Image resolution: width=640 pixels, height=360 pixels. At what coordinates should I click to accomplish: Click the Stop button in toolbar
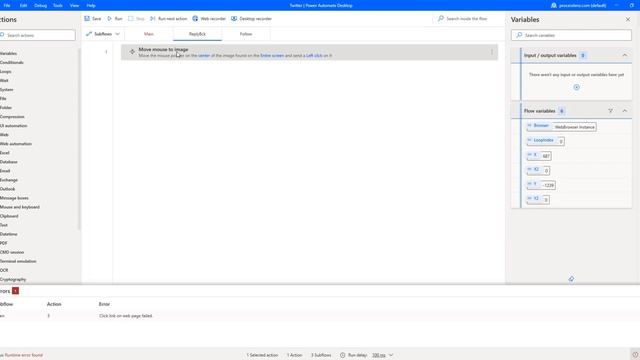136,18
